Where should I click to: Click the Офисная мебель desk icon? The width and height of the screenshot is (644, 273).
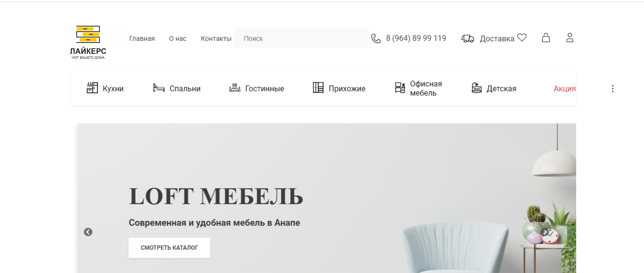point(400,88)
